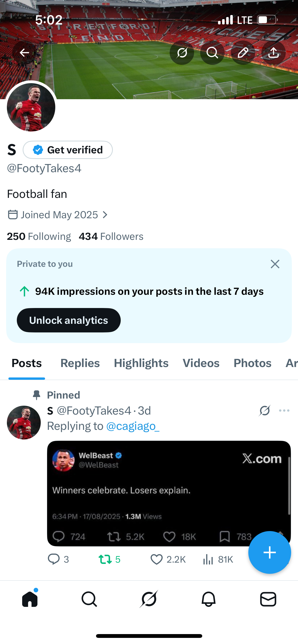Search this profile's posts
The height and width of the screenshot is (644, 298).
(x=212, y=53)
